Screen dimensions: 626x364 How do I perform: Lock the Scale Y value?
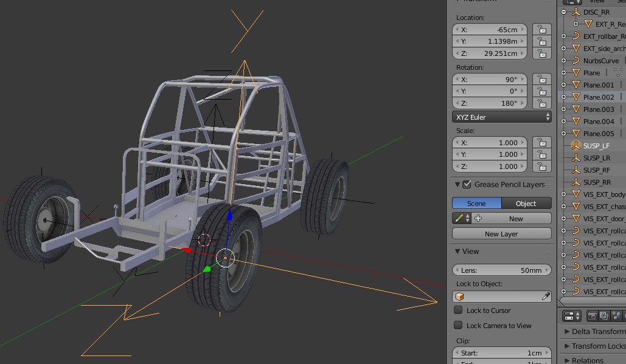click(x=542, y=154)
